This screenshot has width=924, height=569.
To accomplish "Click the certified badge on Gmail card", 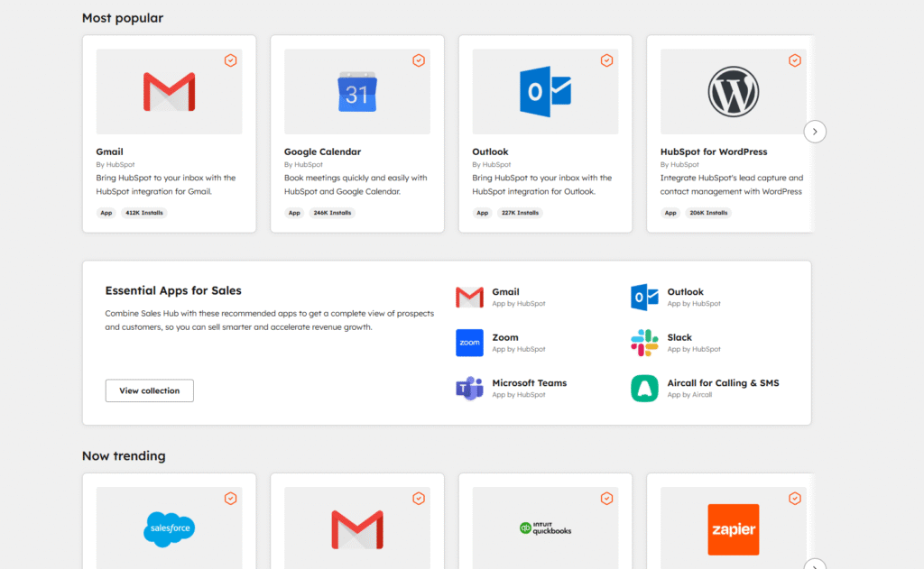I will coord(231,60).
